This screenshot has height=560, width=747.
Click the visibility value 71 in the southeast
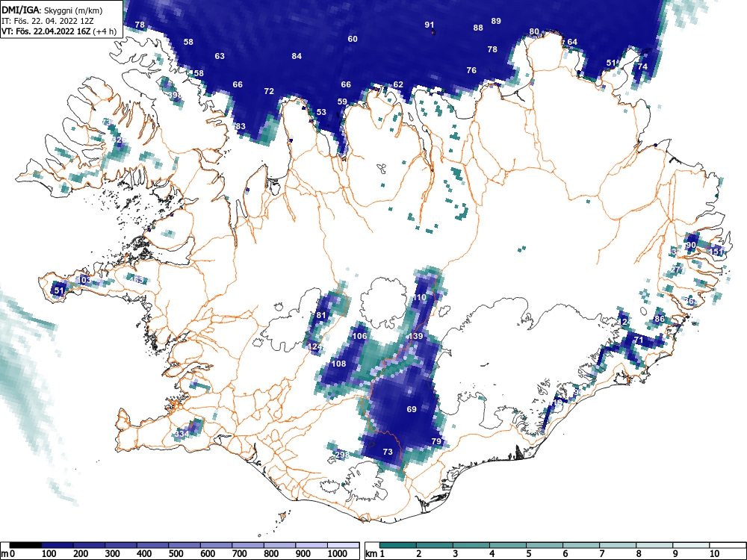pyautogui.click(x=639, y=340)
